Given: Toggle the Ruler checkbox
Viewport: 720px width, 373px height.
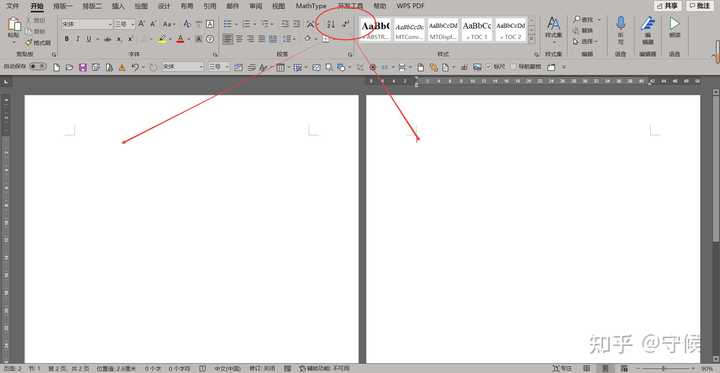Looking at the screenshot, I should point(489,67).
